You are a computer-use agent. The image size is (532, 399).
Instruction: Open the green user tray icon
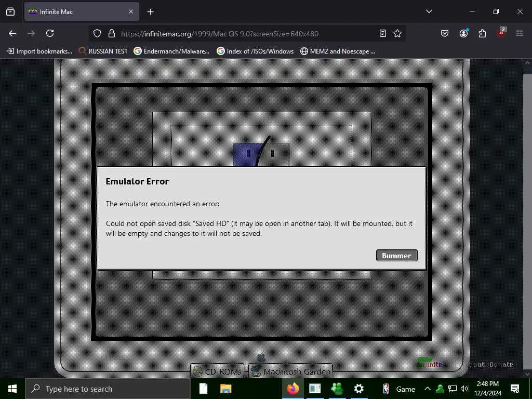440,389
